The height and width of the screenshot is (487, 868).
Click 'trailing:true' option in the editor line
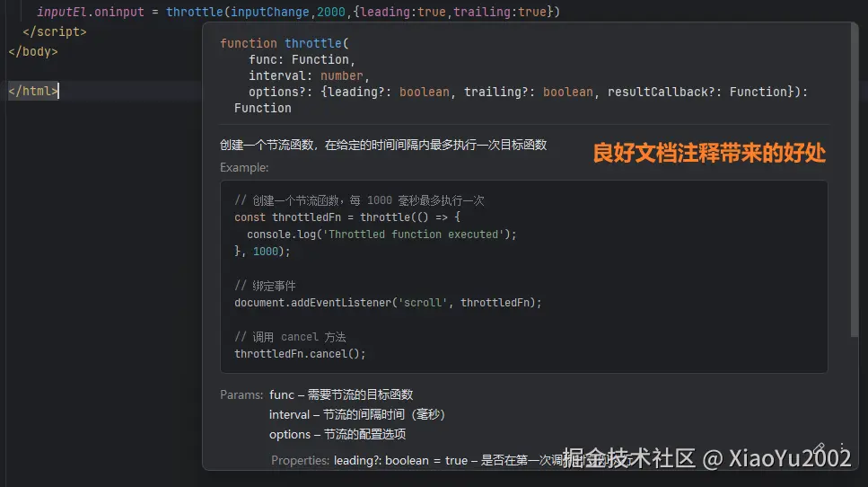[500, 12]
